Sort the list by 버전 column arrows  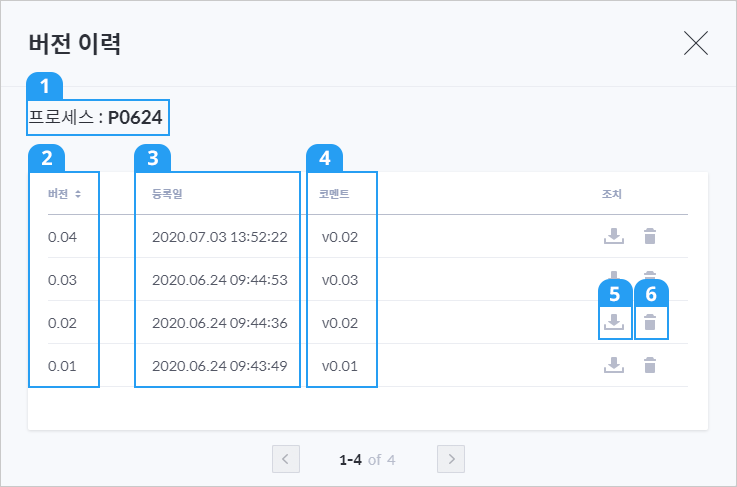click(78, 194)
